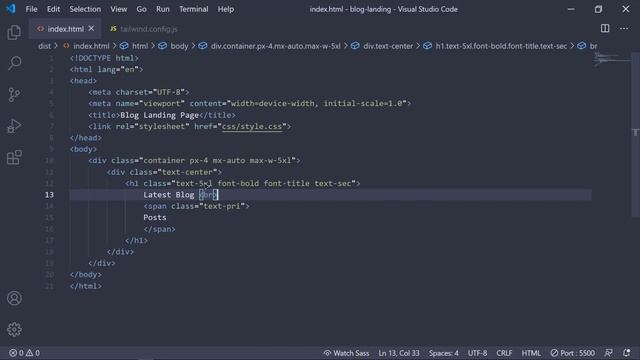Click span class "text-pri" line
Screen dimensions: 640x360
(196, 206)
